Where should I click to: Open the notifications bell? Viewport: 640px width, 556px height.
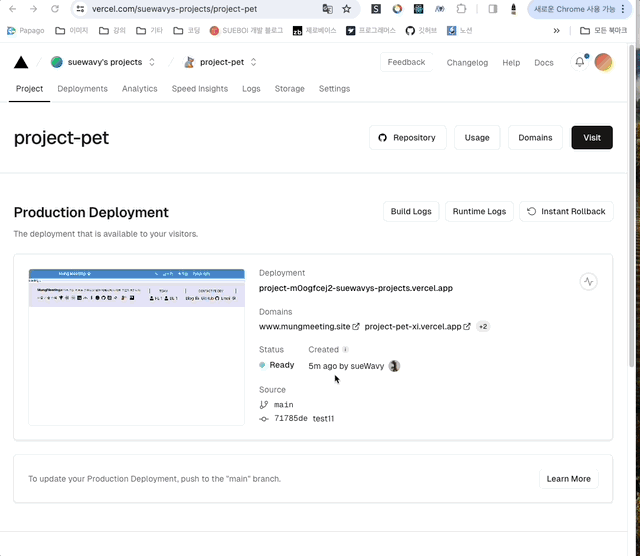[580, 62]
